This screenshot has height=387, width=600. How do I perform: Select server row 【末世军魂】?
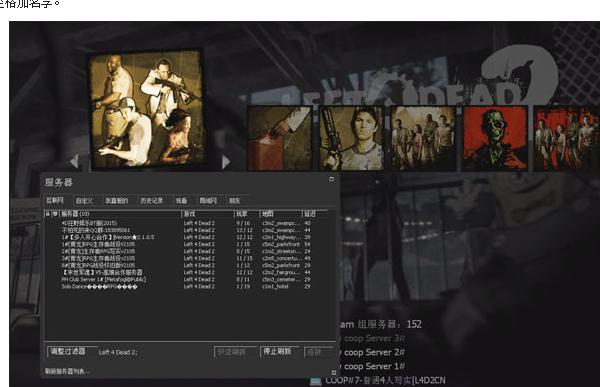click(x=186, y=272)
